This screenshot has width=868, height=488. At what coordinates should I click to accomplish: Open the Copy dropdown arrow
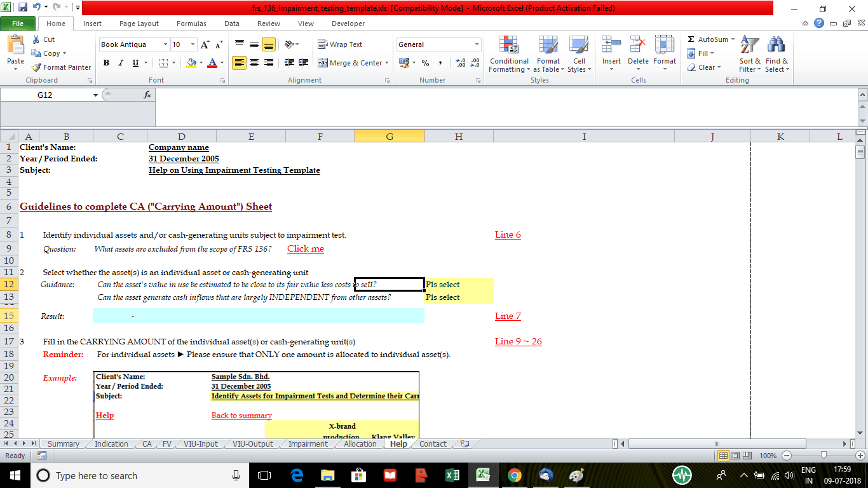[64, 53]
